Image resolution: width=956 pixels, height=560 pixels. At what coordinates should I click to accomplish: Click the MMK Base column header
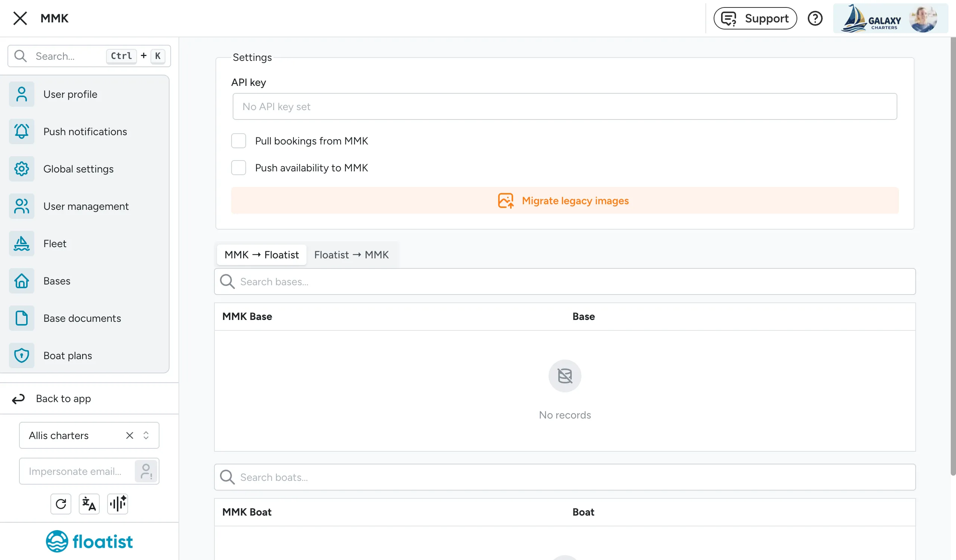click(247, 317)
